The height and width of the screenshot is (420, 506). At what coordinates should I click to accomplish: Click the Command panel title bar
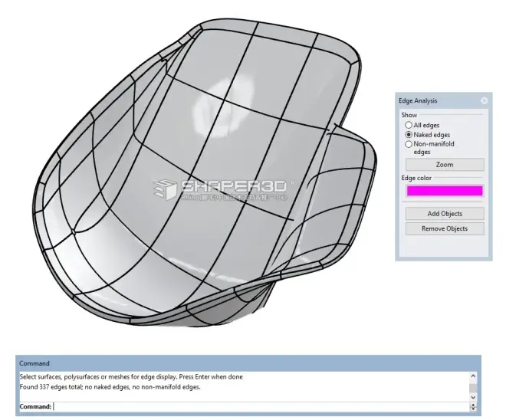point(248,363)
